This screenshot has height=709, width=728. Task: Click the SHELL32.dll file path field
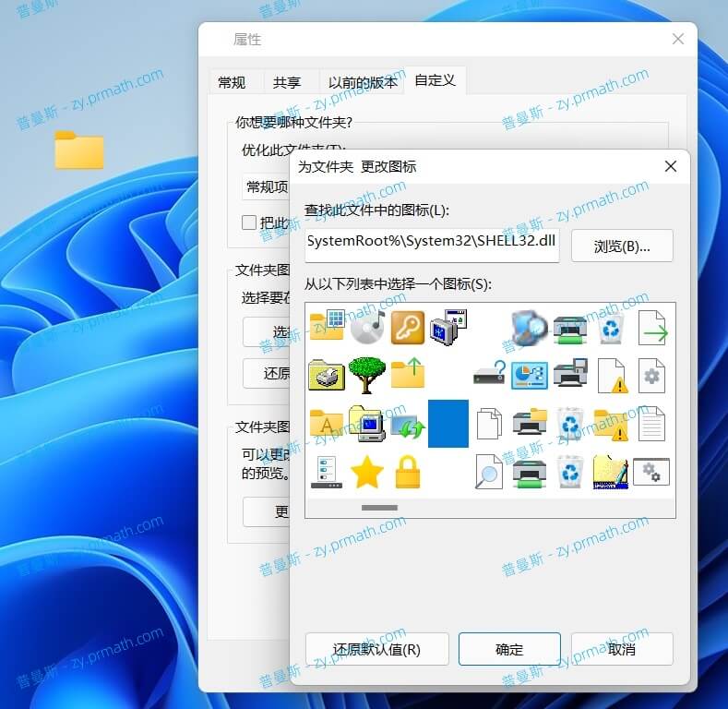(x=432, y=246)
